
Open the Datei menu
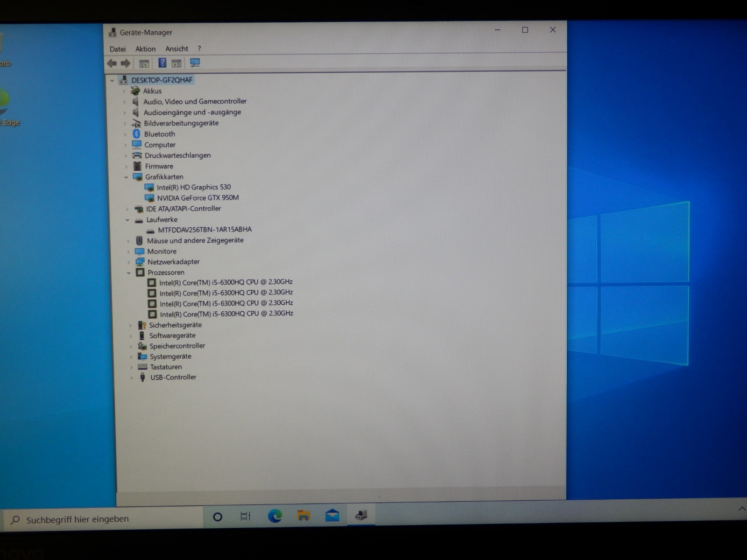tap(118, 49)
